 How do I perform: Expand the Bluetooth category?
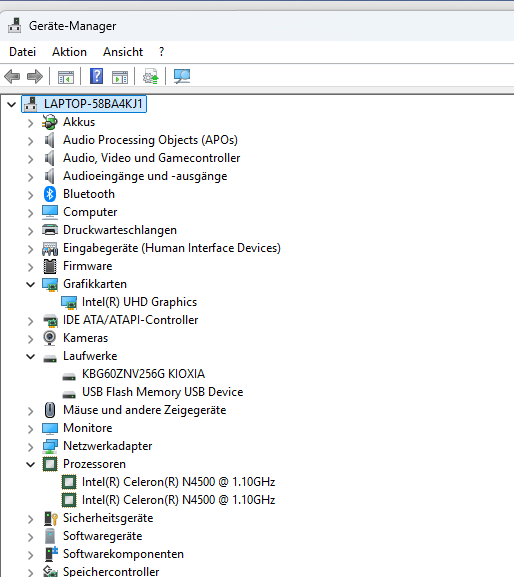31,195
